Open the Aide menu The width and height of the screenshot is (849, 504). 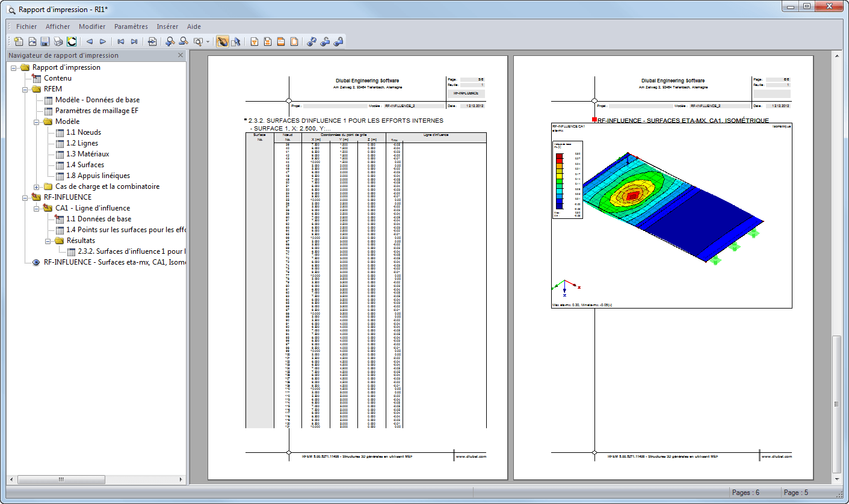[x=194, y=26]
